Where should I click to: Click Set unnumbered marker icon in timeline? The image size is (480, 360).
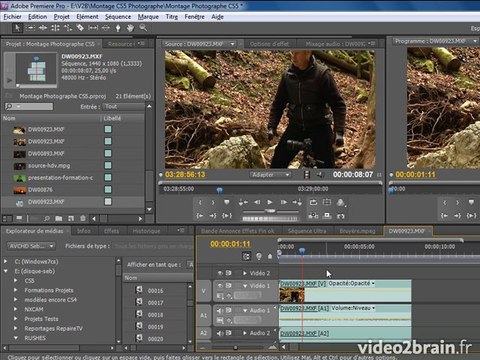pyautogui.click(x=270, y=256)
